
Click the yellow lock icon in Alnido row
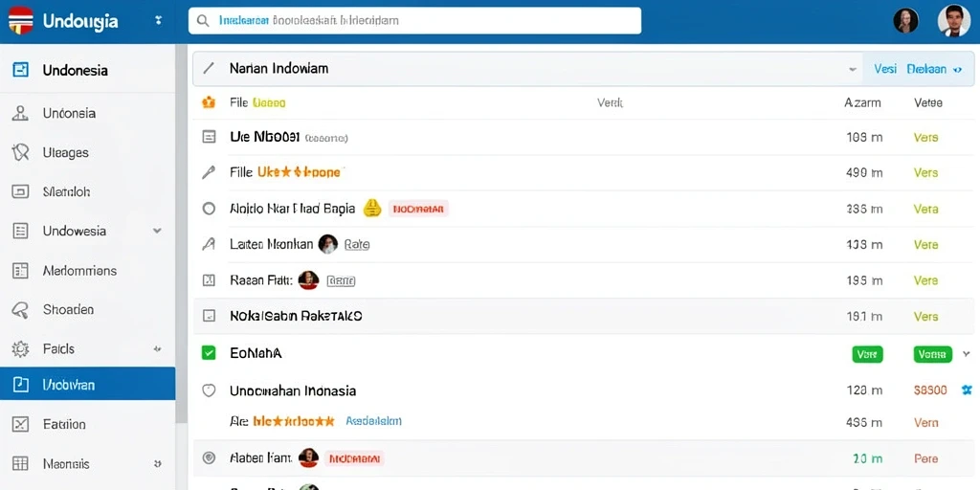pyautogui.click(x=372, y=208)
